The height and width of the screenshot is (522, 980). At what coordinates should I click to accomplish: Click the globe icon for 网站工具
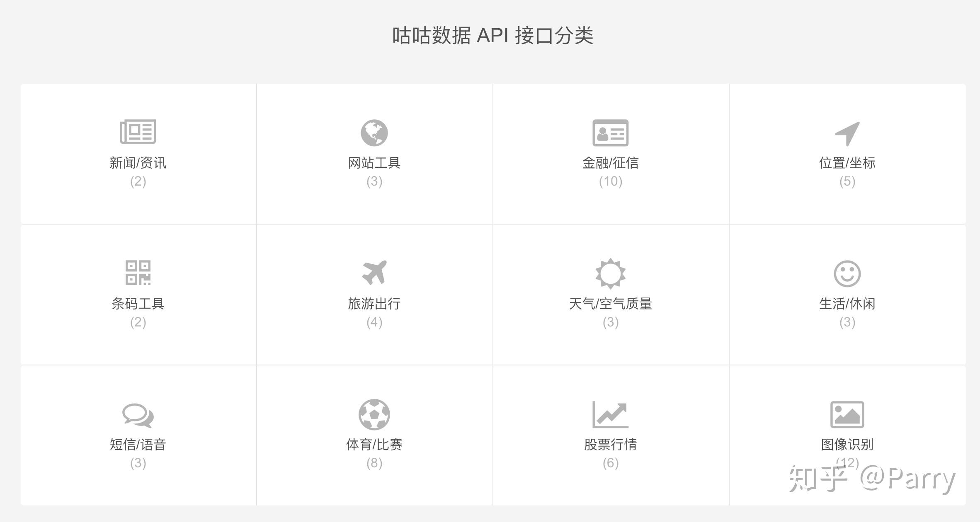[374, 133]
